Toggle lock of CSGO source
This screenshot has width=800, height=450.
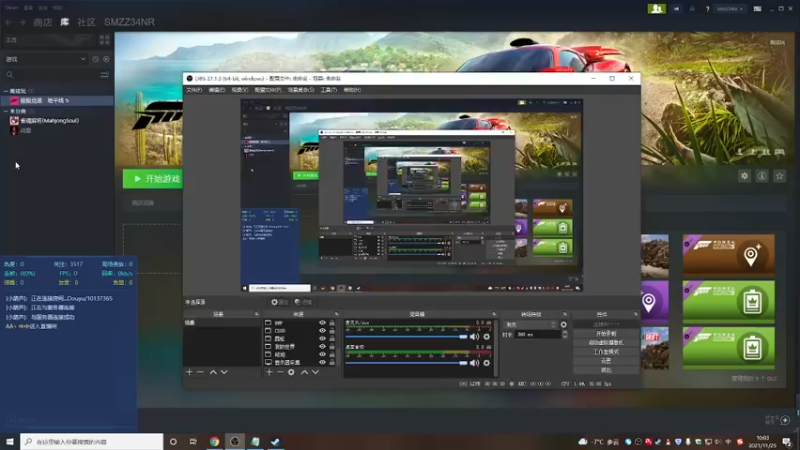click(x=332, y=331)
